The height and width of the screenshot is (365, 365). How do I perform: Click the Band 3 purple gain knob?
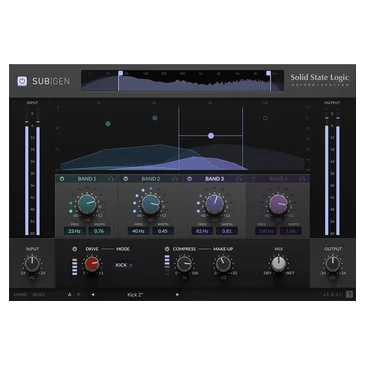click(x=214, y=204)
